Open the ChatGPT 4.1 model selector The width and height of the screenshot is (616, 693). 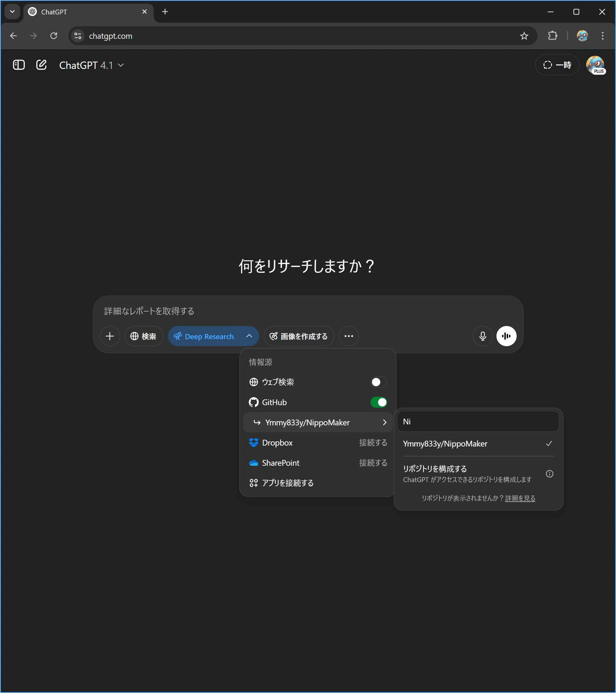tap(91, 65)
